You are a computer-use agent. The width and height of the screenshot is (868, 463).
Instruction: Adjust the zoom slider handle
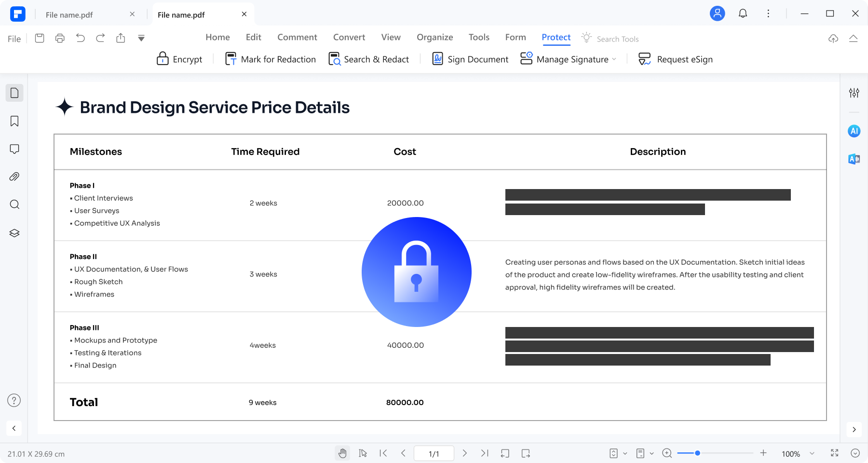click(x=697, y=453)
